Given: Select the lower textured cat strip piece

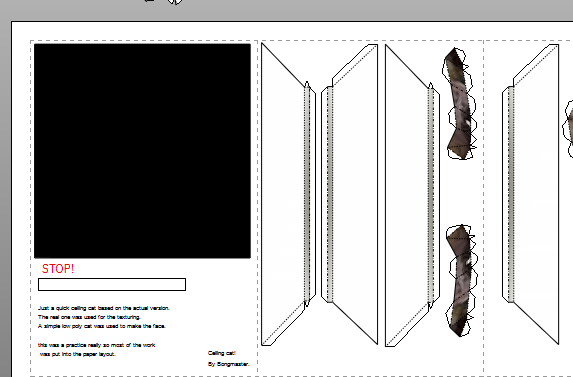Looking at the screenshot, I should (462, 281).
